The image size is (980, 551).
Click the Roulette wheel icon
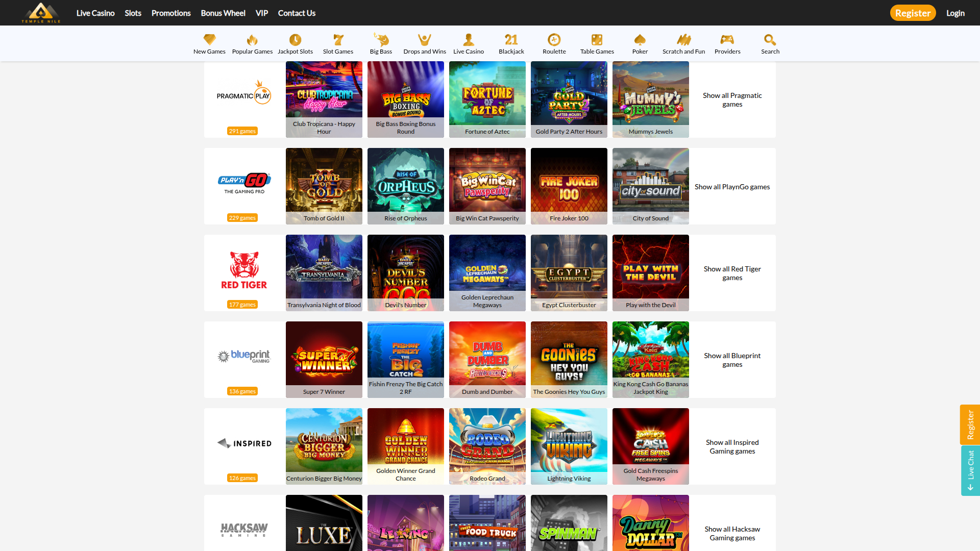tap(554, 40)
